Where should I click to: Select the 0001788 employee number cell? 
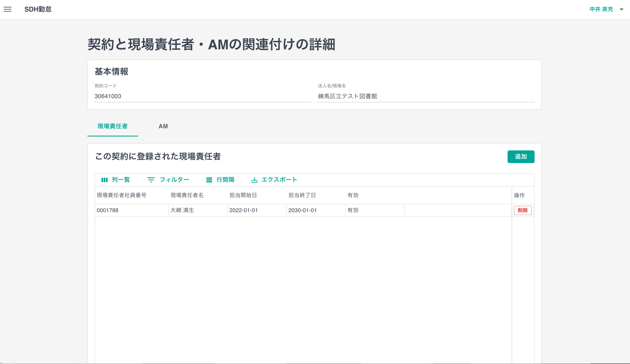click(x=107, y=210)
